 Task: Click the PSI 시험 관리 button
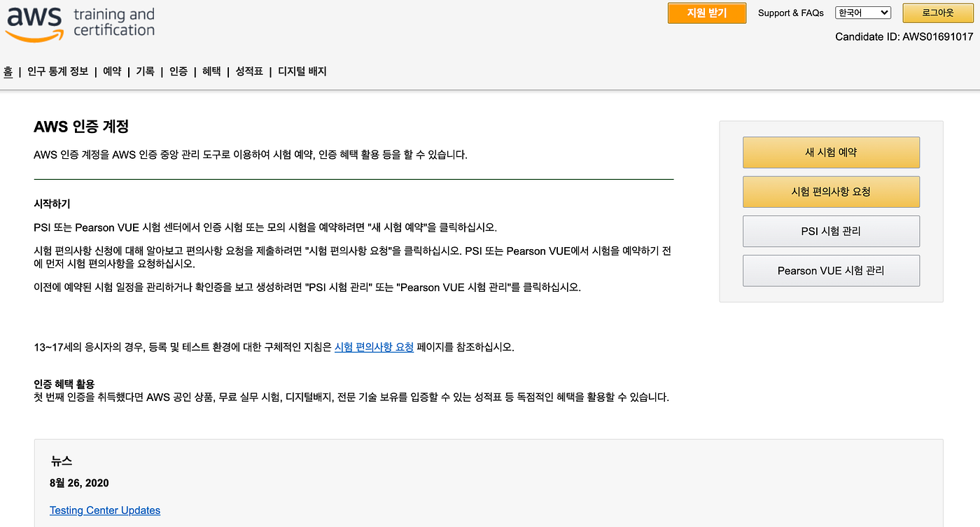(x=831, y=231)
